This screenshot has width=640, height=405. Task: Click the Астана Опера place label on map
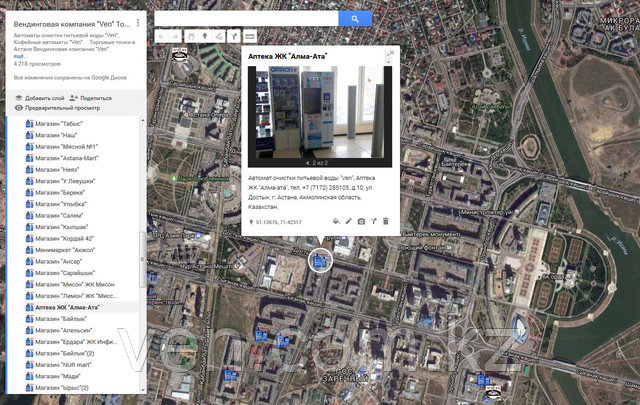pyautogui.click(x=206, y=116)
